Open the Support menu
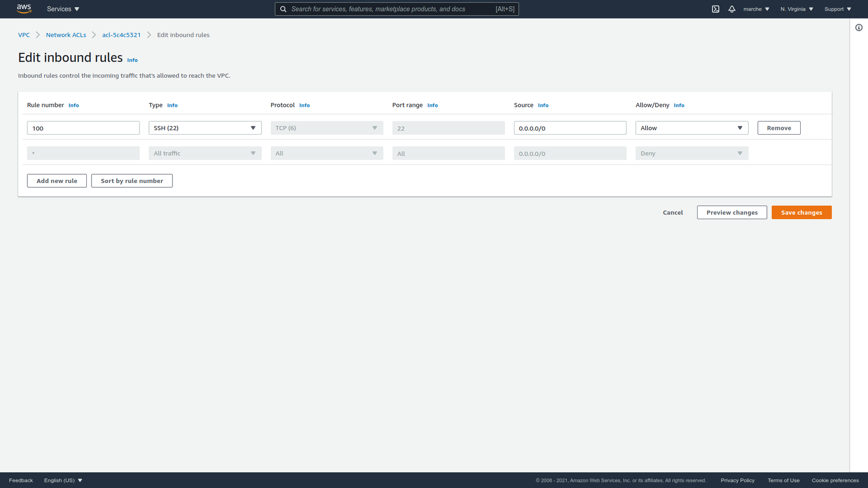Viewport: 868px width, 488px height. (837, 9)
